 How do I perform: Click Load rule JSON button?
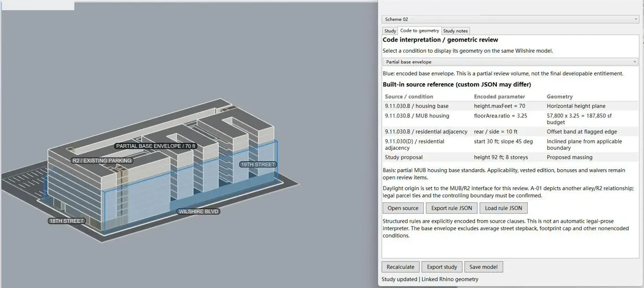(504, 208)
